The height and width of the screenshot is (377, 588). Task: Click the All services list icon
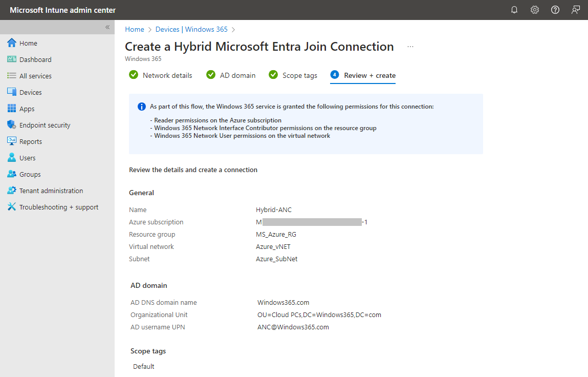pyautogui.click(x=12, y=75)
